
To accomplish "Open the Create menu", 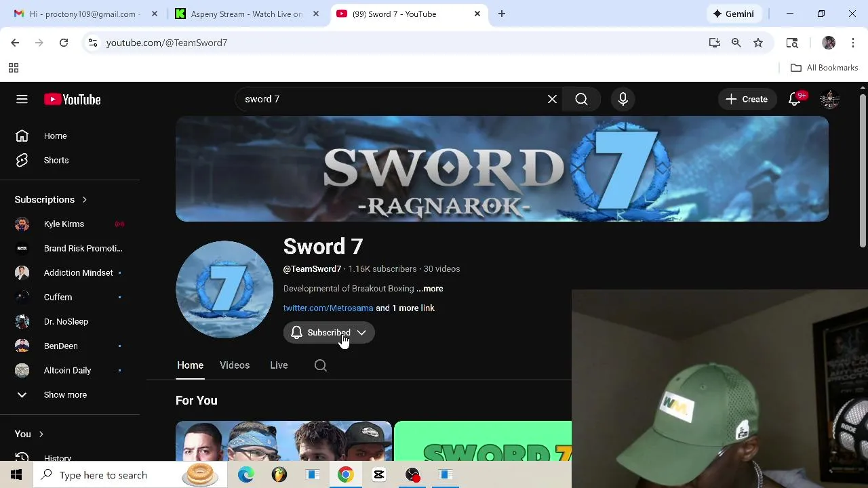I will (747, 99).
